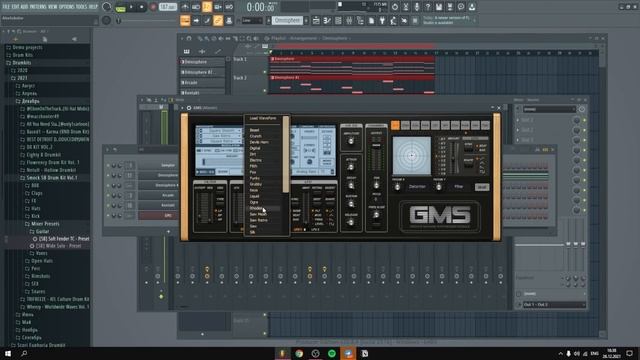Toggle mute LED for the Sampler channel
Screen dimensions: 640x360
108,165
